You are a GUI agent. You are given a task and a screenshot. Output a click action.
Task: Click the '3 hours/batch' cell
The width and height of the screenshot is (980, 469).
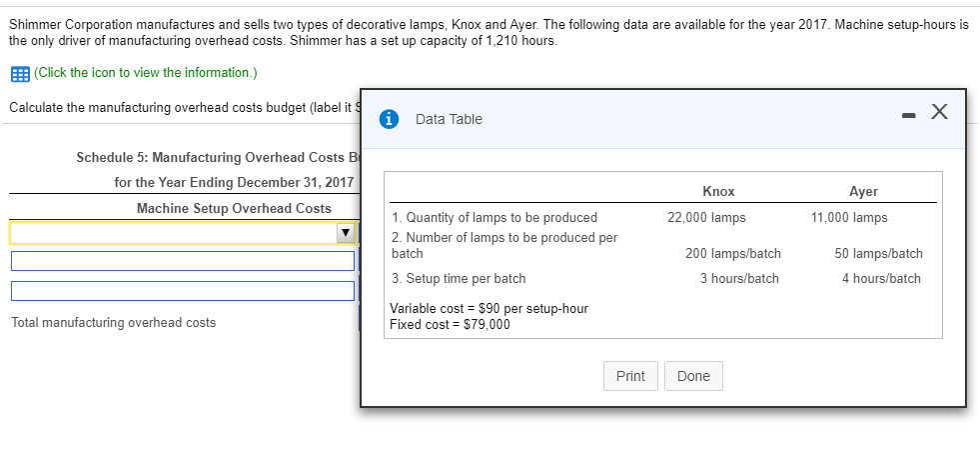pyautogui.click(x=739, y=278)
